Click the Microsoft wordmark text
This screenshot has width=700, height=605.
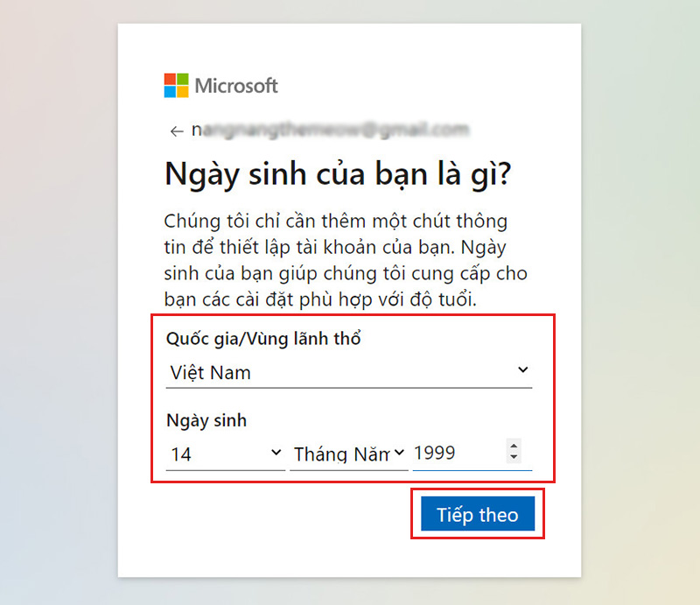click(236, 86)
